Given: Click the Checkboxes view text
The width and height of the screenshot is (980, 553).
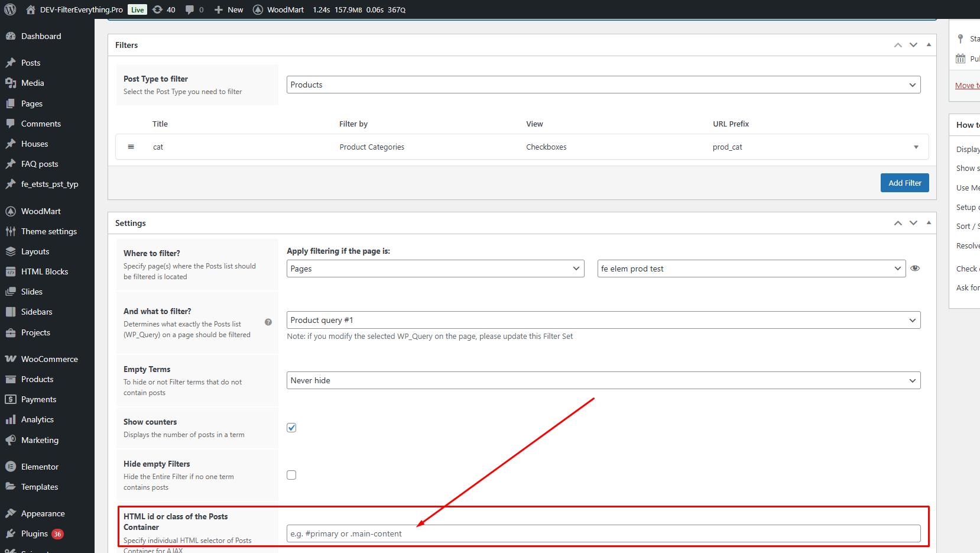Looking at the screenshot, I should tap(546, 147).
